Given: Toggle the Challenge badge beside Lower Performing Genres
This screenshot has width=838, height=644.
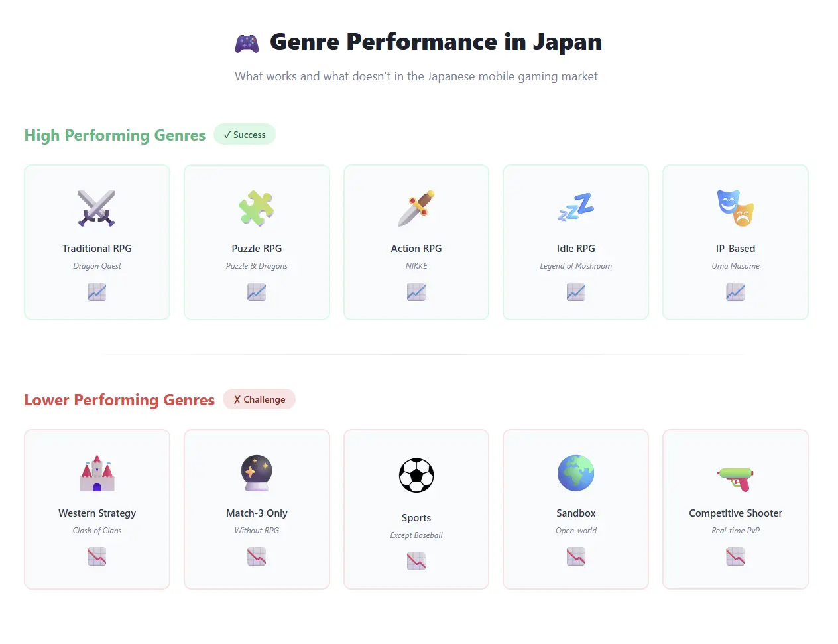Looking at the screenshot, I should 259,399.
